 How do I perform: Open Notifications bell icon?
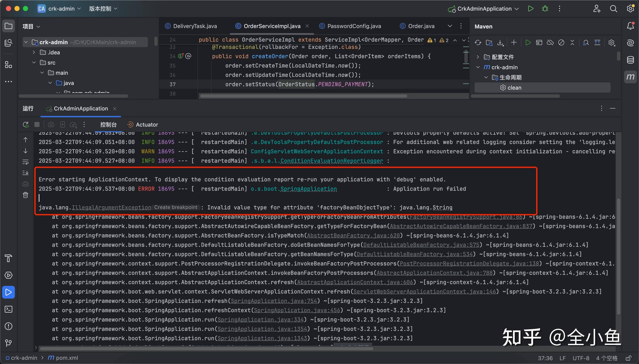631,26
